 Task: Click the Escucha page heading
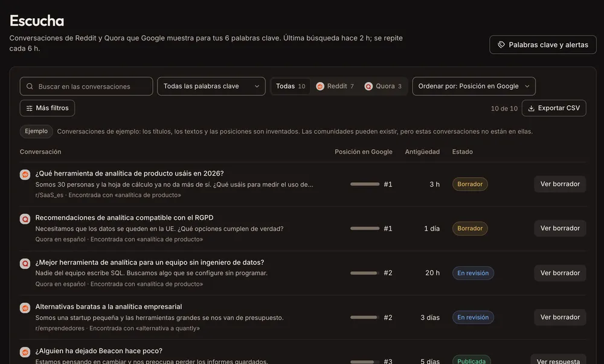coord(37,21)
